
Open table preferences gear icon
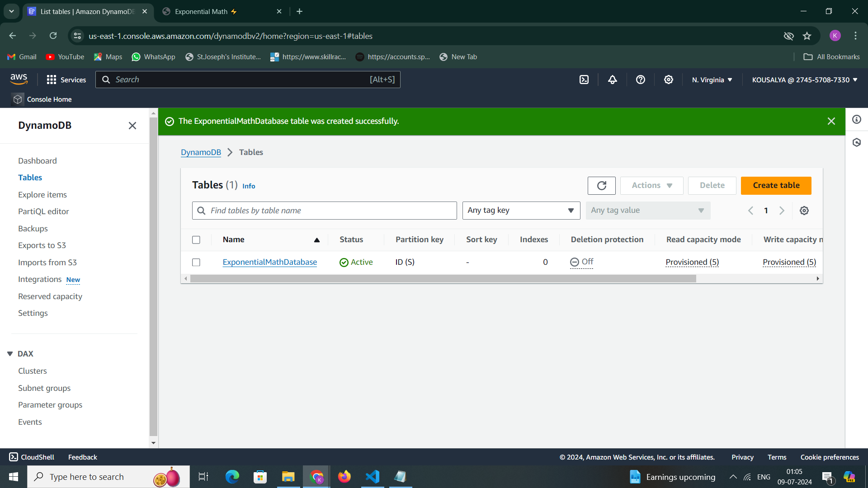[x=804, y=211]
